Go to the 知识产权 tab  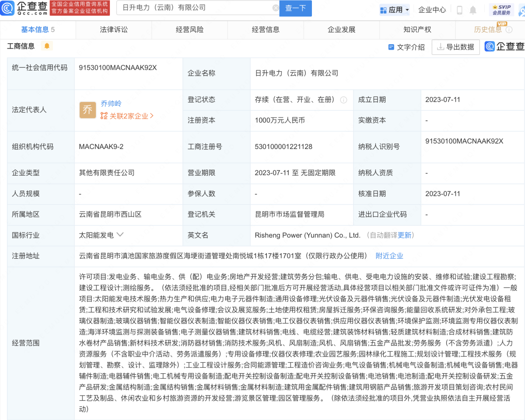click(x=417, y=30)
